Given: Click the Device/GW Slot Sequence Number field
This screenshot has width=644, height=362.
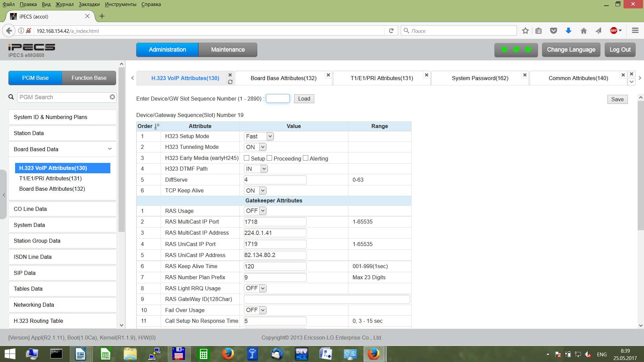Looking at the screenshot, I should coord(278,99).
